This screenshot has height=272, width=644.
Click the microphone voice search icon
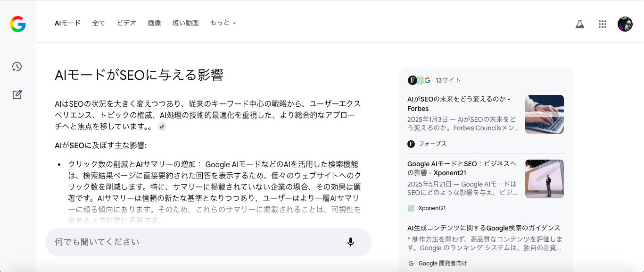[x=351, y=242]
